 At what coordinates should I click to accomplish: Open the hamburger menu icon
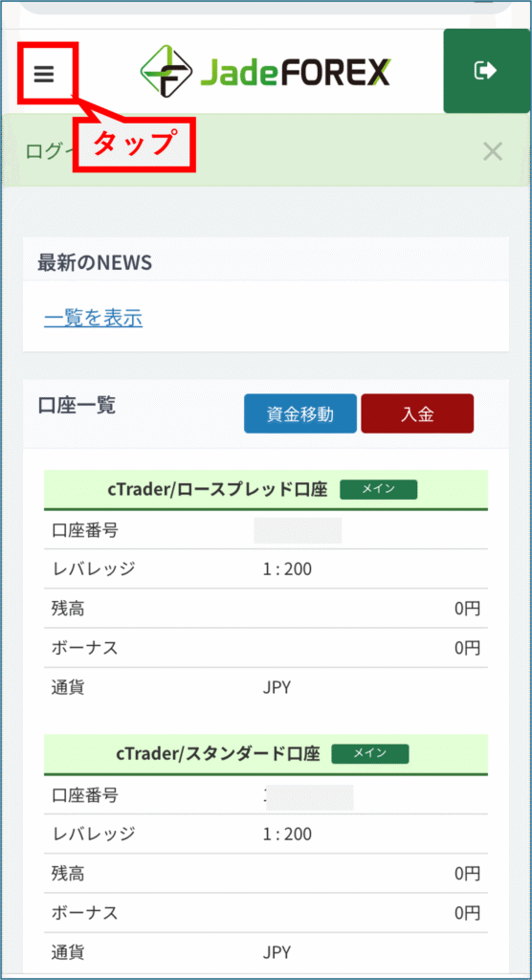pos(44,75)
